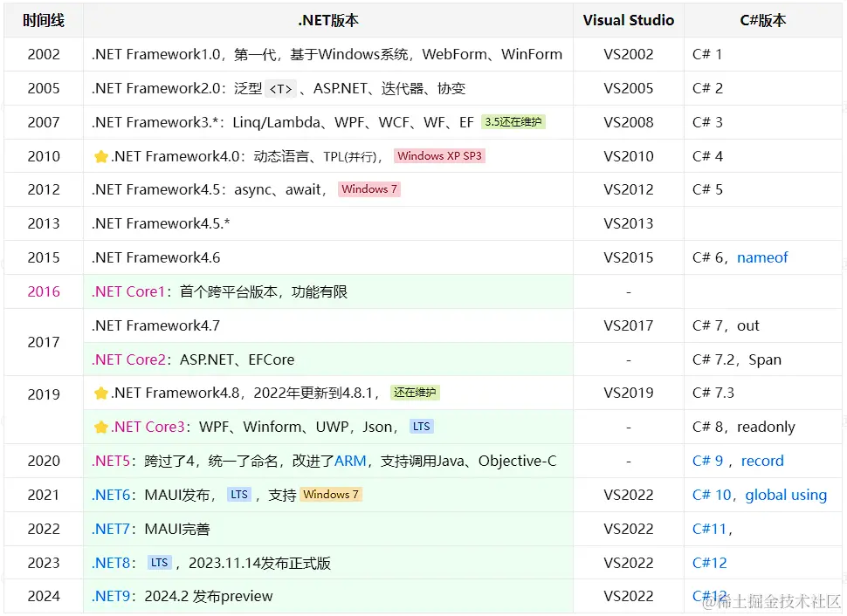Image resolution: width=847 pixels, height=616 pixels.
Task: Open the C#12 link in 2023 row
Action: (x=710, y=563)
